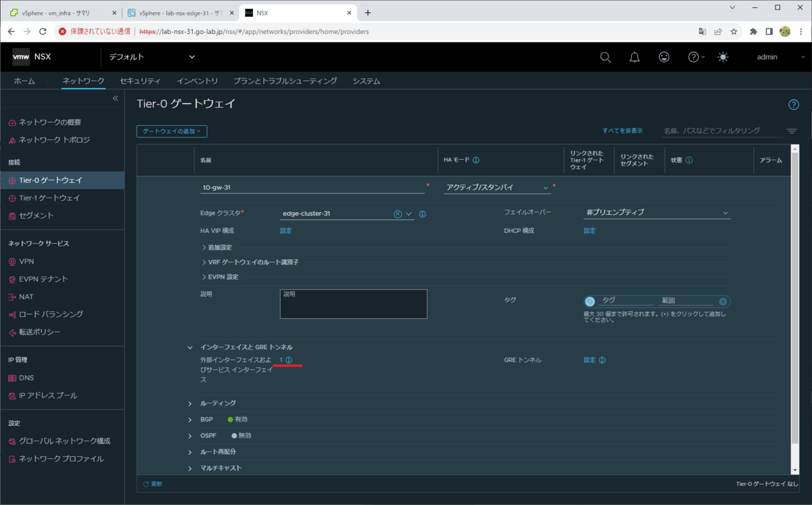812x505 pixels.
Task: Click the smiley feedback icon
Action: [664, 57]
